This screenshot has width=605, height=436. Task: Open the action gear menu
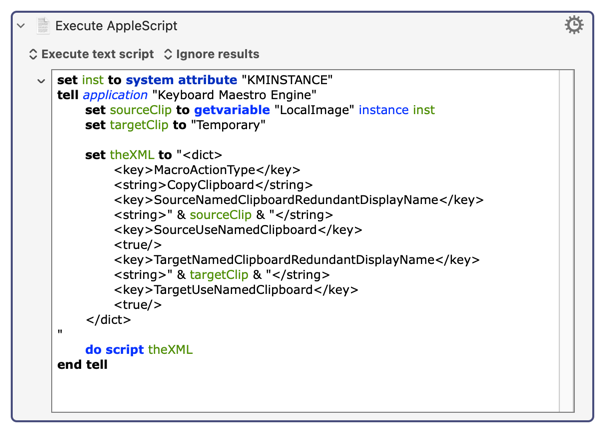(x=574, y=25)
